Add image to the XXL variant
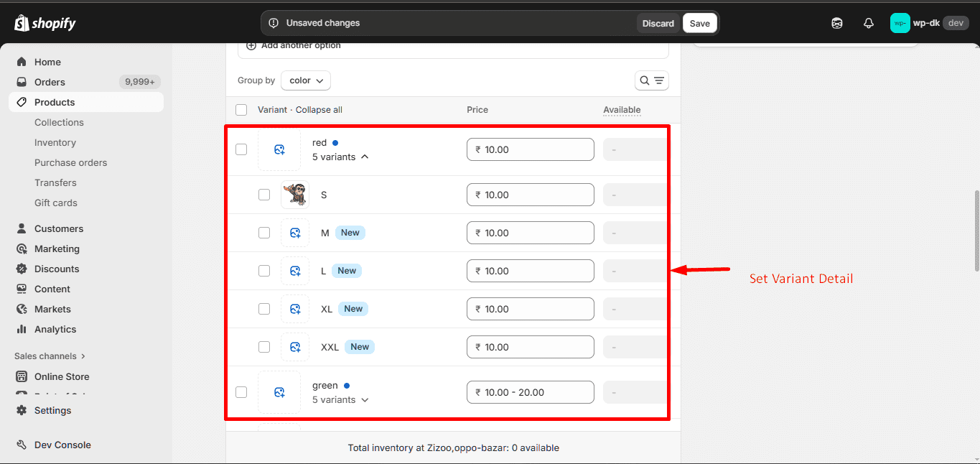The width and height of the screenshot is (980, 464). pyautogui.click(x=294, y=347)
